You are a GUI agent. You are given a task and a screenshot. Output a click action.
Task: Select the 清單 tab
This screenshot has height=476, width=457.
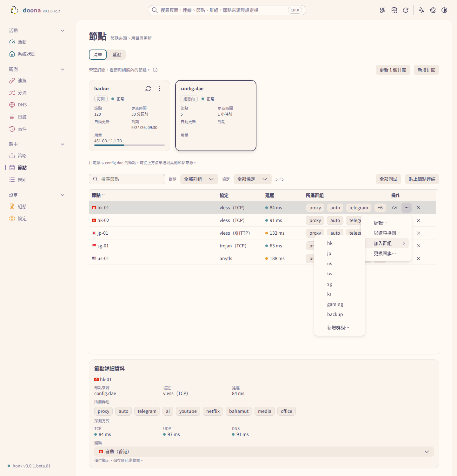tap(98, 55)
